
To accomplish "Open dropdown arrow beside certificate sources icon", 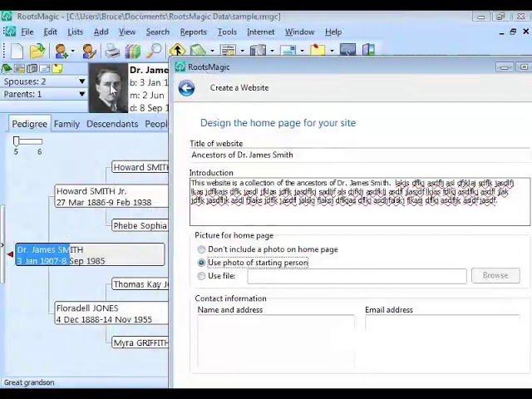I will (x=242, y=51).
